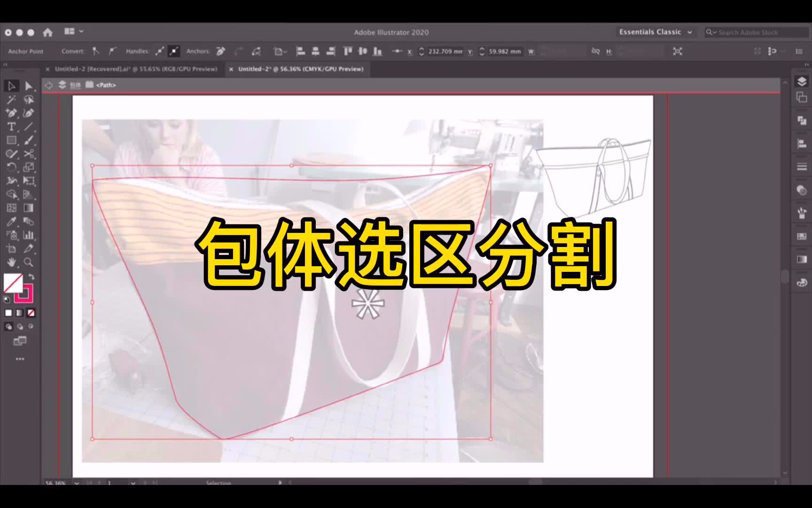Select the Width/Warp tool
This screenshot has width=812, height=508.
(x=12, y=181)
